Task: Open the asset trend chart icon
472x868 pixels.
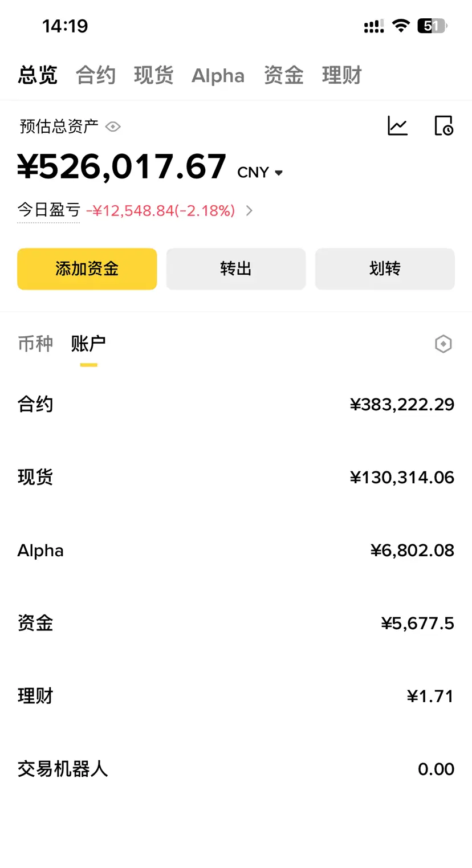Action: point(397,125)
